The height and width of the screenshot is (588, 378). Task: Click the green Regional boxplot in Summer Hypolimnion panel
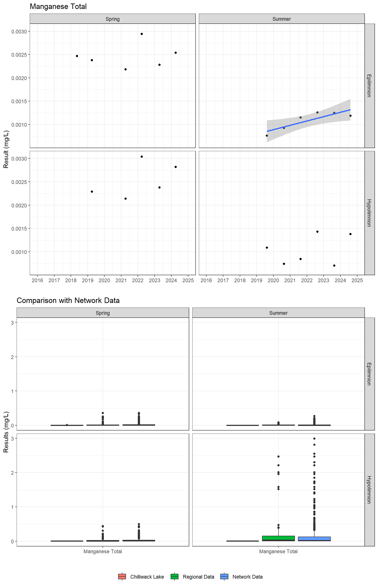(278, 538)
